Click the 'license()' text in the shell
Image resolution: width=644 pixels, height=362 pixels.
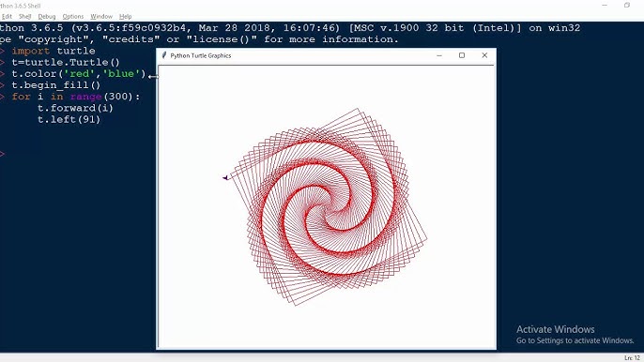pyautogui.click(x=222, y=39)
